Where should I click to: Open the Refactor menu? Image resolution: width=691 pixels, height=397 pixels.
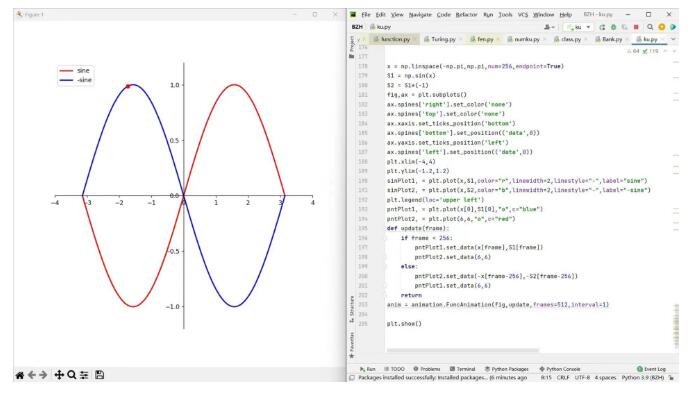[466, 15]
